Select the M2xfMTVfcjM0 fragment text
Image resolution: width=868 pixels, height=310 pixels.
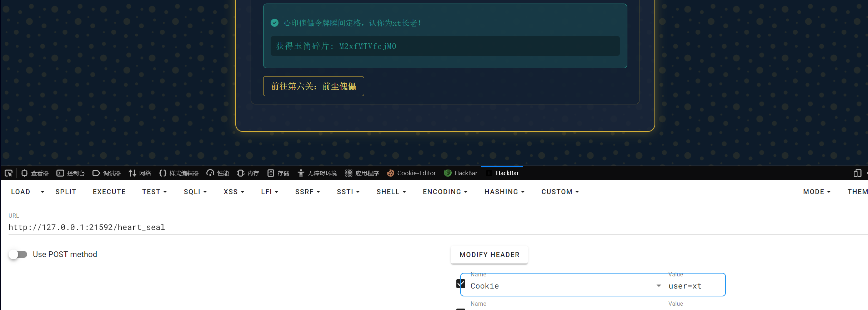tap(367, 46)
